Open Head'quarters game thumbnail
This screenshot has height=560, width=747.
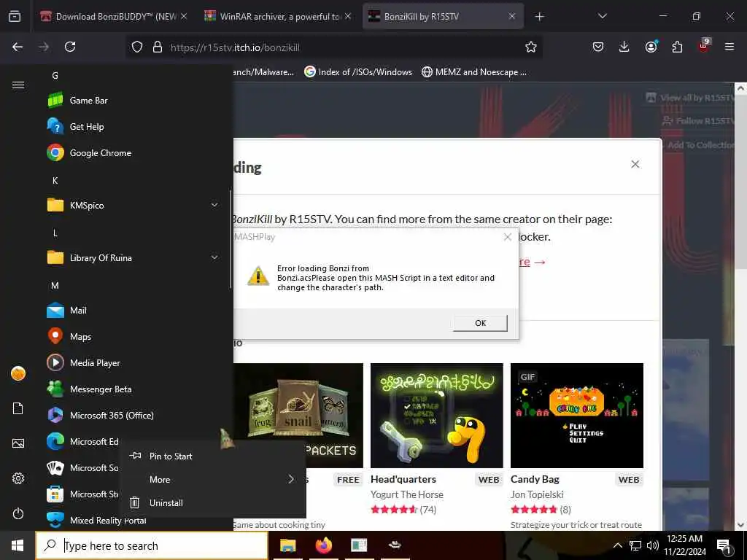(436, 416)
